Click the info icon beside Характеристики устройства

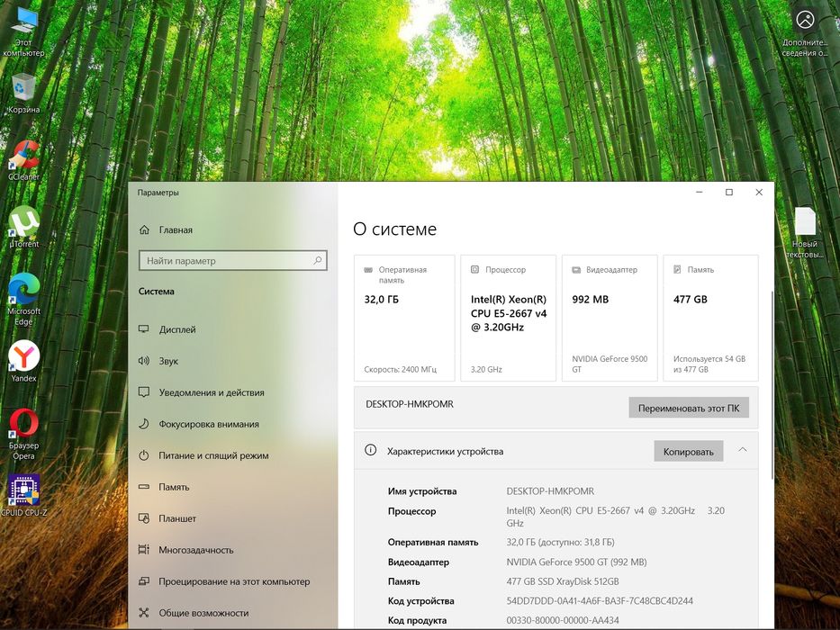370,450
